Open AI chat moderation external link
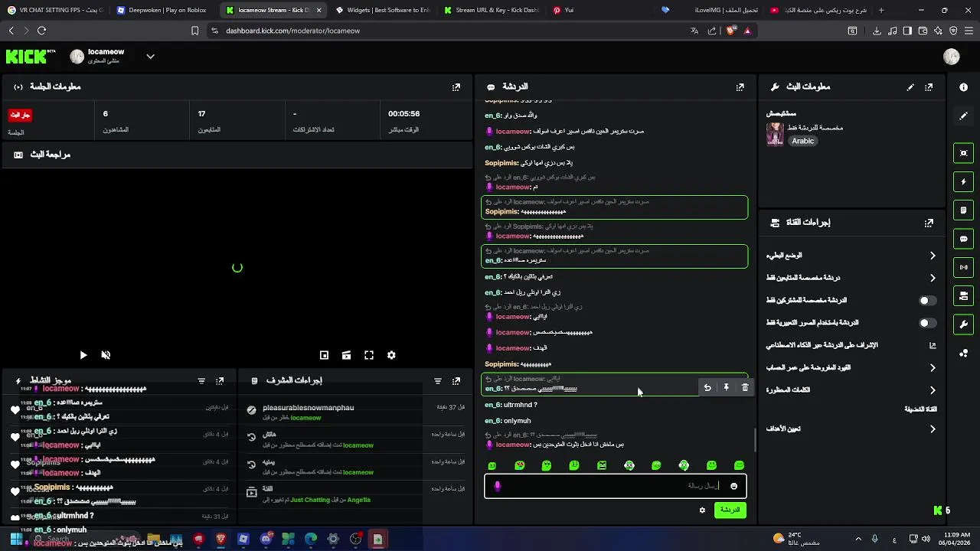 tap(933, 346)
